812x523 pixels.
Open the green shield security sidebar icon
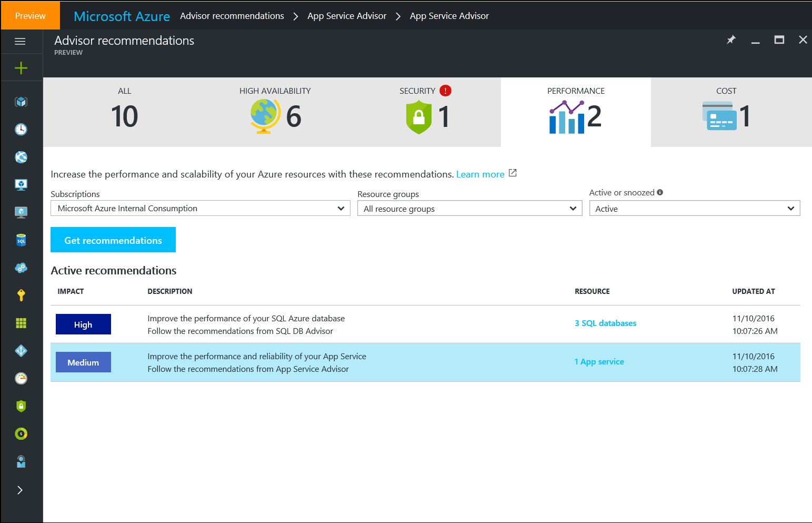(x=21, y=406)
